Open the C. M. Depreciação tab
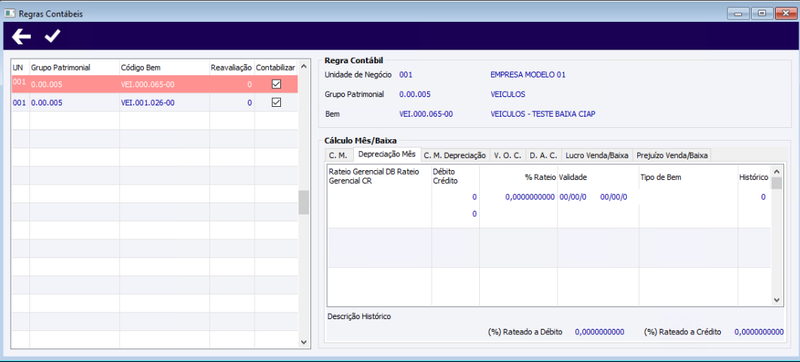This screenshot has height=362, width=800. point(455,155)
